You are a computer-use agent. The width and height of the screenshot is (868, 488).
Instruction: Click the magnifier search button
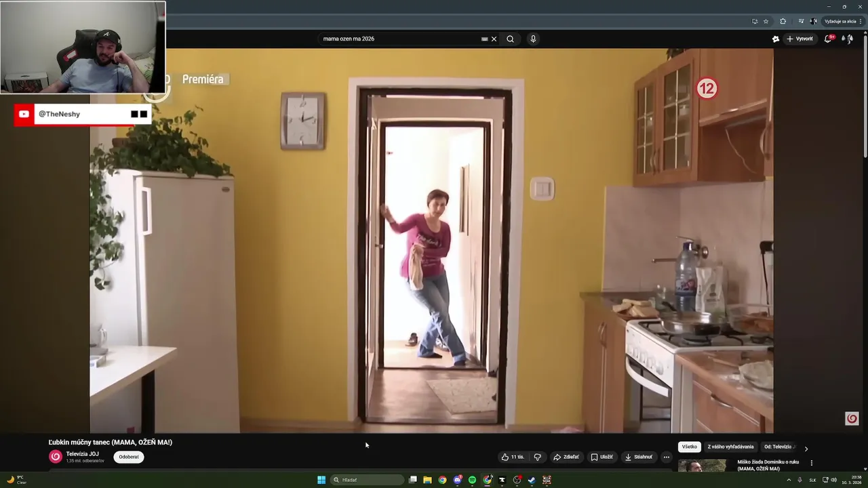pos(510,39)
